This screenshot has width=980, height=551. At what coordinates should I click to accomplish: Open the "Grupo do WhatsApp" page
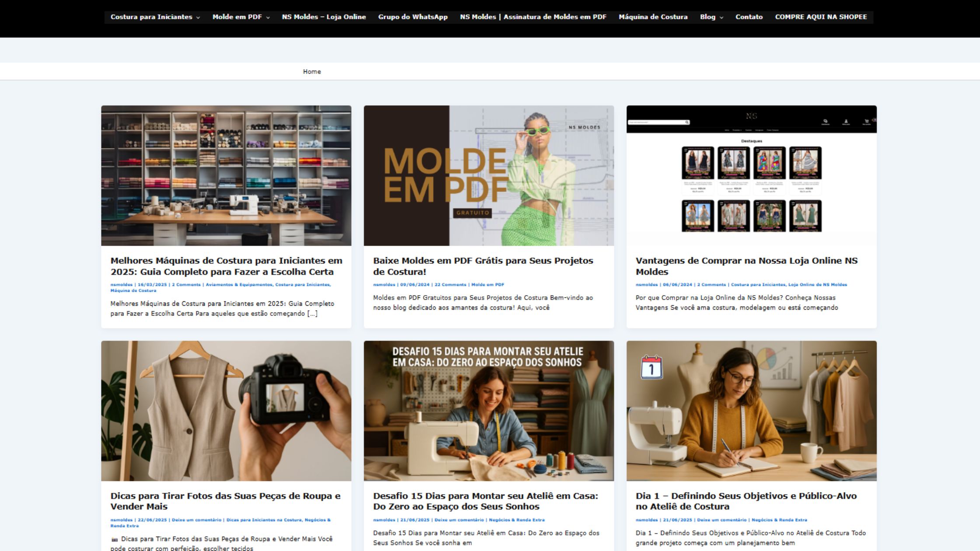(412, 17)
